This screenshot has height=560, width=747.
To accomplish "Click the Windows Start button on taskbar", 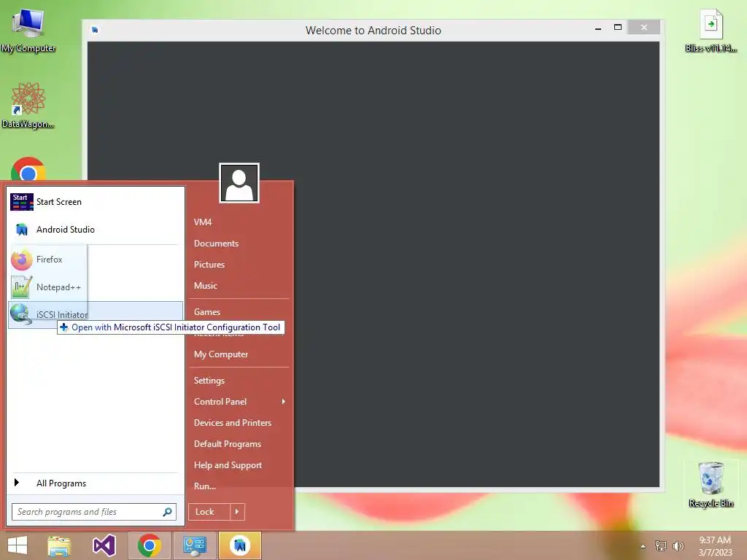I will [18, 545].
